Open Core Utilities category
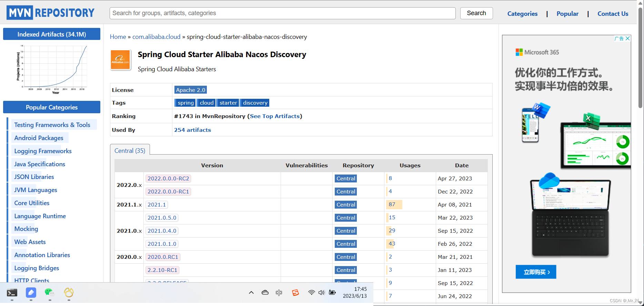644x306 pixels. [32, 203]
